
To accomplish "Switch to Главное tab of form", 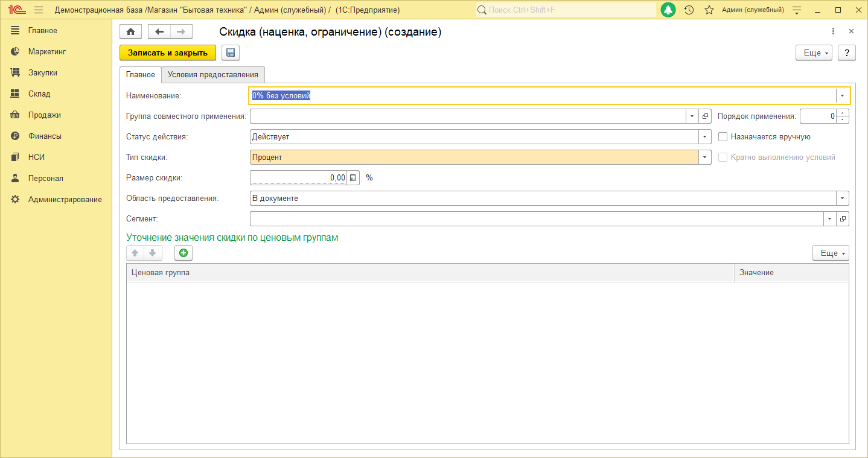I will coord(140,75).
